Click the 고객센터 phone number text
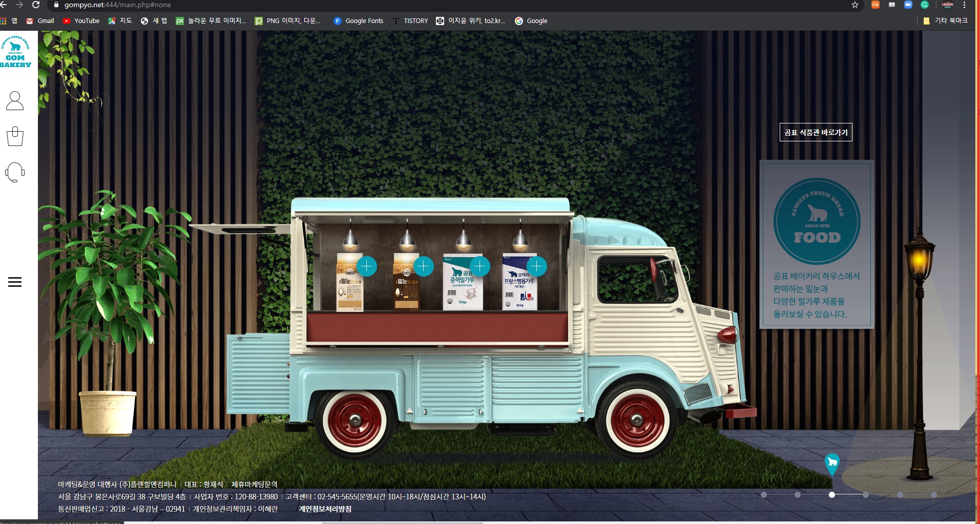Viewport: 980px width, 524px height. point(386,496)
